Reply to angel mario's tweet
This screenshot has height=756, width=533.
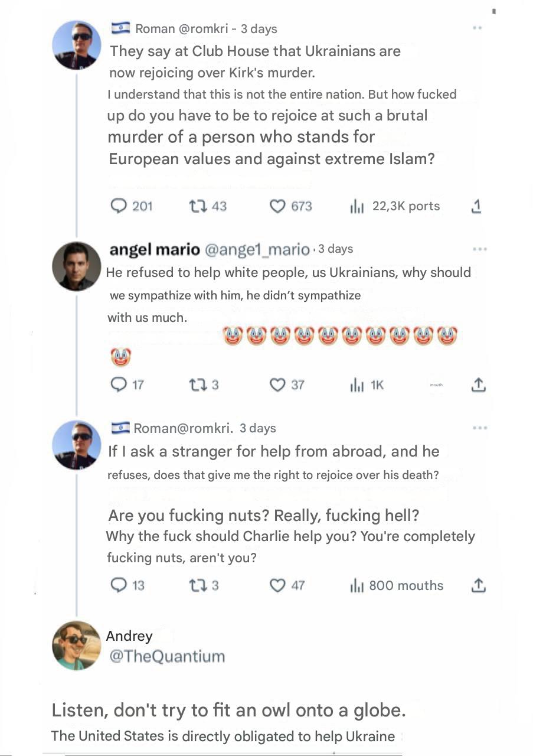119,384
